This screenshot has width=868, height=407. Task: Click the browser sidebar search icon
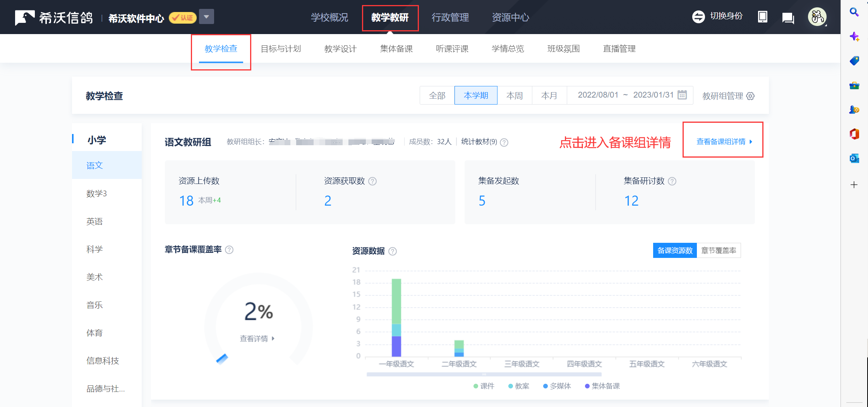click(854, 12)
